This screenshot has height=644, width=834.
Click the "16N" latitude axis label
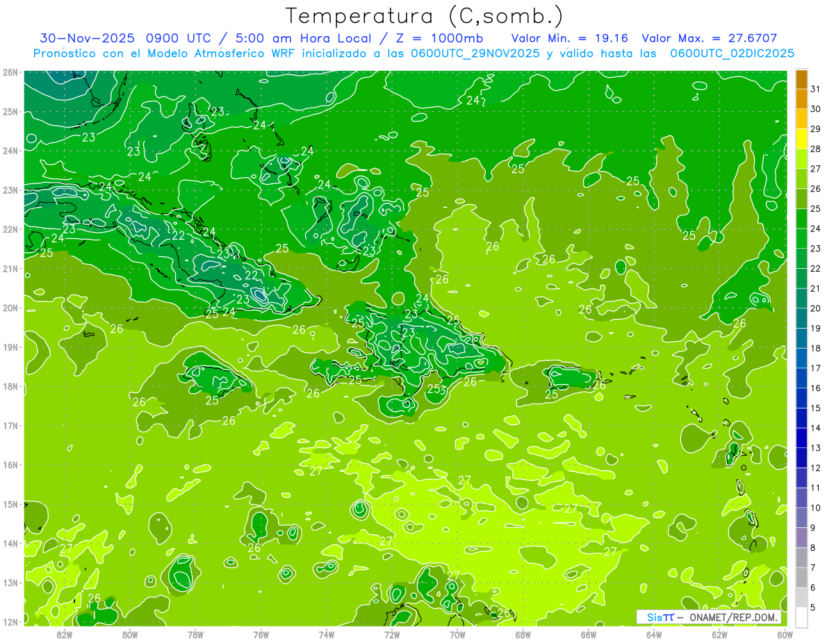coord(10,465)
